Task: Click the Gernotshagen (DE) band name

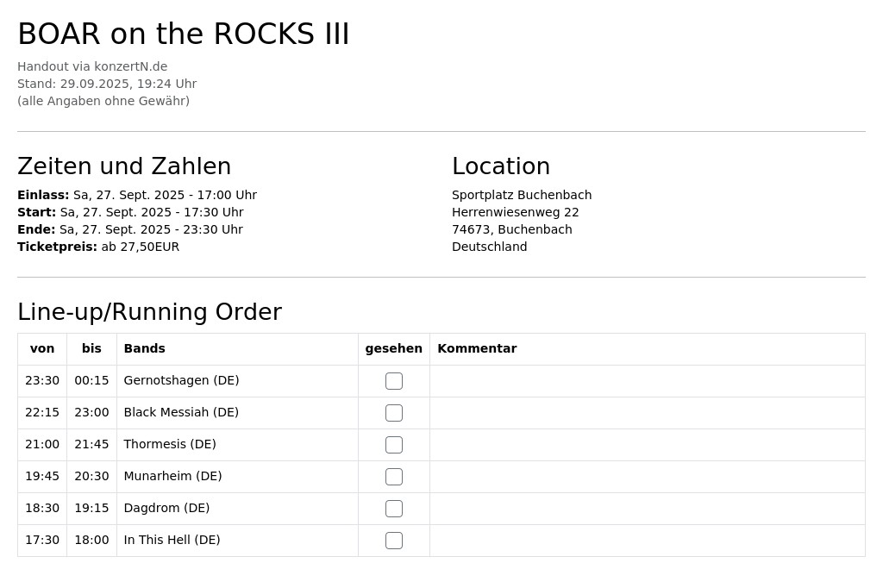Action: click(x=181, y=381)
